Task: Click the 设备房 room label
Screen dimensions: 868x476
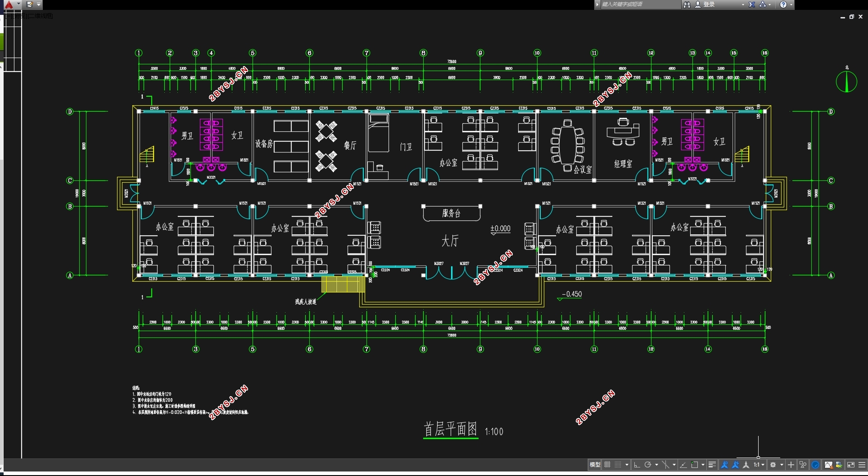Action: [x=264, y=144]
